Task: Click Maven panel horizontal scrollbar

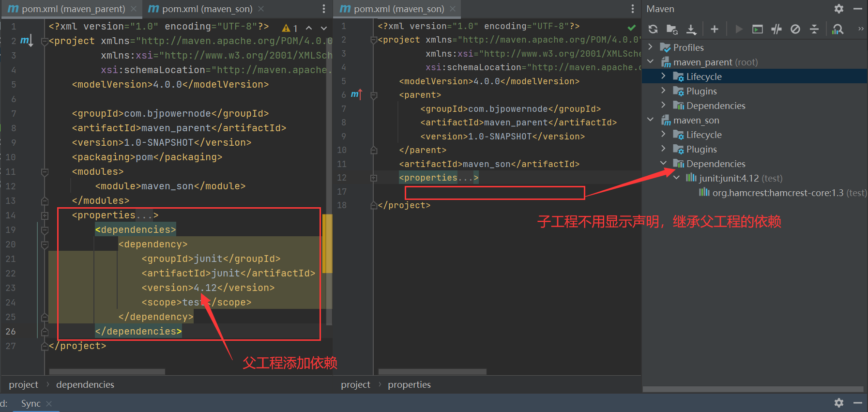Action: (753, 389)
